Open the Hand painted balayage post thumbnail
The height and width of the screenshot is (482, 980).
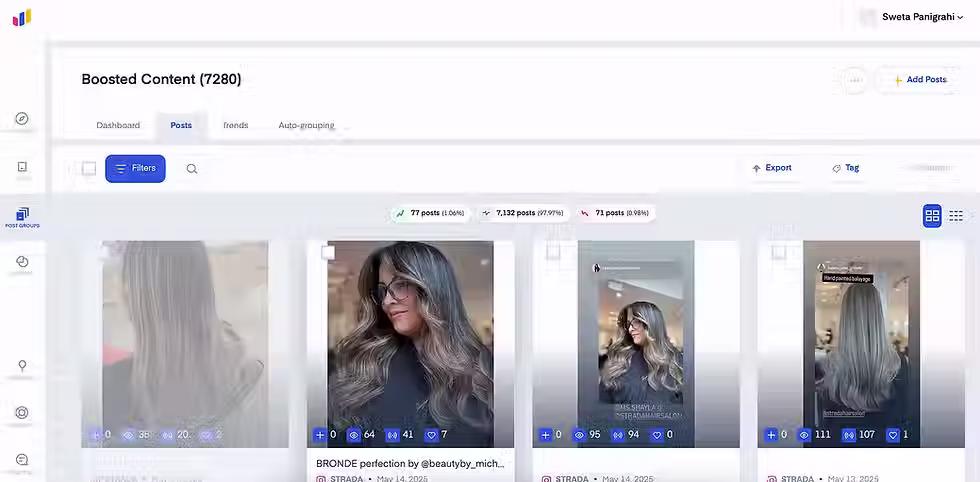click(861, 344)
